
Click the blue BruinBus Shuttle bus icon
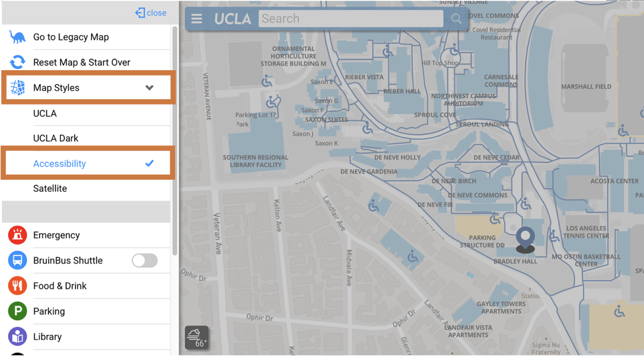point(17,261)
